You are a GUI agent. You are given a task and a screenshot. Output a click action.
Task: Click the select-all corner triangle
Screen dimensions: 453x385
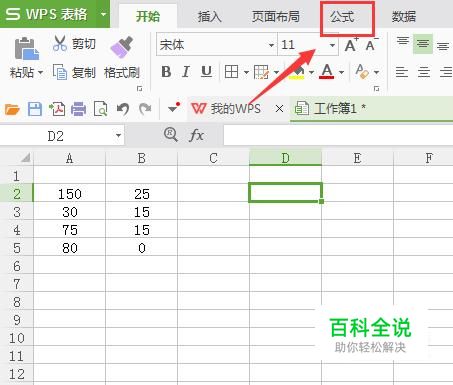click(26, 157)
